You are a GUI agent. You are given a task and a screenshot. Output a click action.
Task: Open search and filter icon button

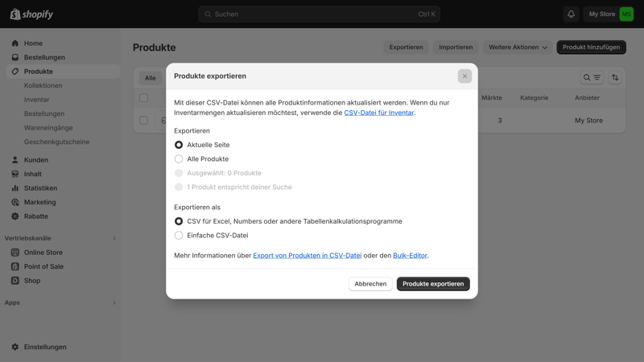592,78
